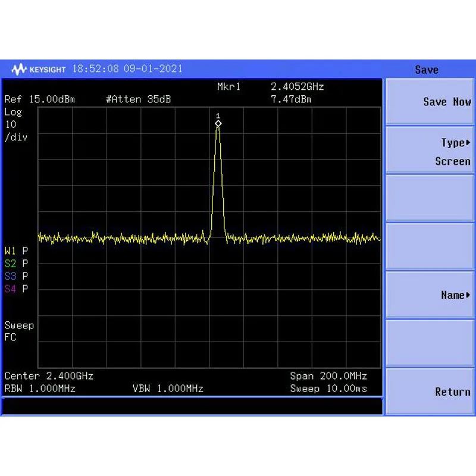Click the Save Now softkey
The height and width of the screenshot is (476, 476).
point(430,102)
